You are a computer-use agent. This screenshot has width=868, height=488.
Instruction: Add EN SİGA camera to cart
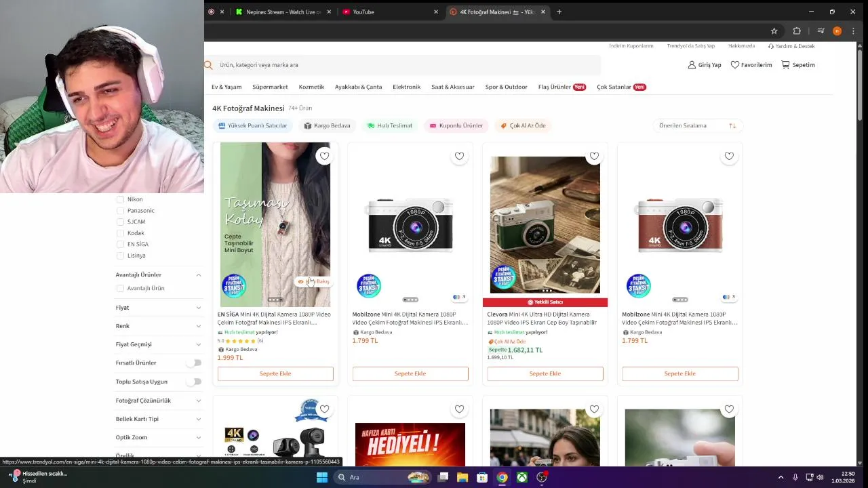(275, 373)
